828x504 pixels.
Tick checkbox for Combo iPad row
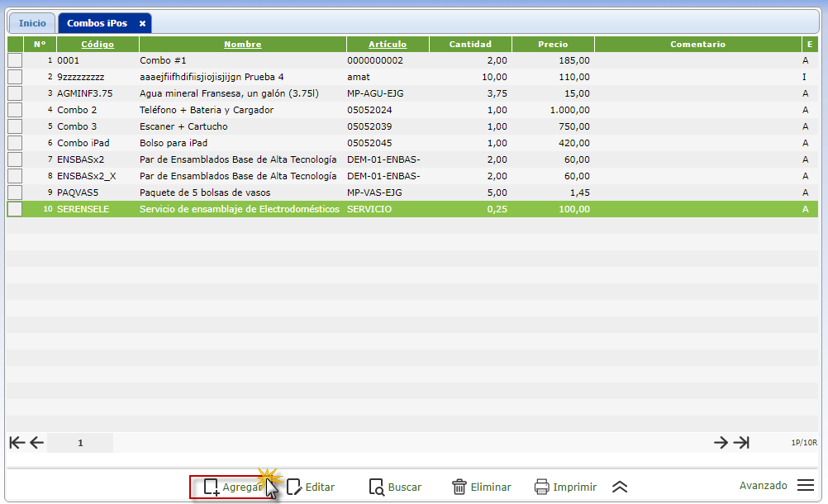tap(15, 143)
